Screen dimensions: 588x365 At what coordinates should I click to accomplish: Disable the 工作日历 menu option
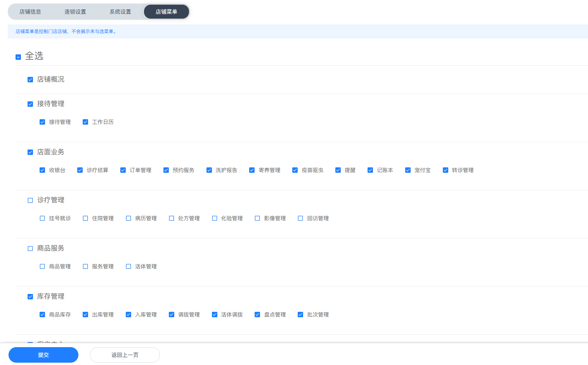[85, 122]
